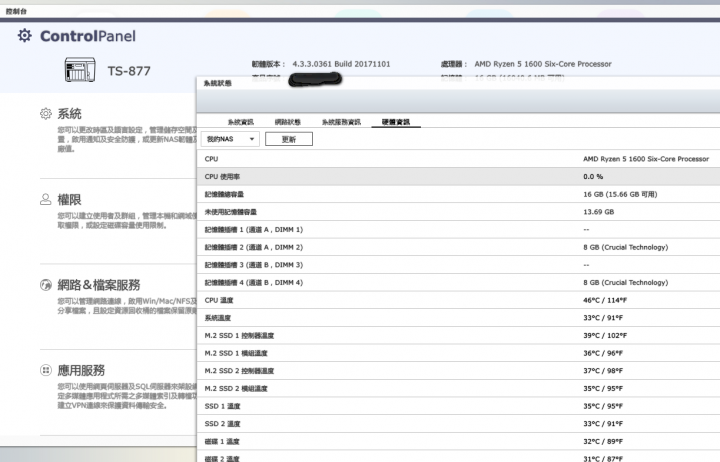Click the TS-877 NAS device icon
The width and height of the screenshot is (720, 462).
80,70
